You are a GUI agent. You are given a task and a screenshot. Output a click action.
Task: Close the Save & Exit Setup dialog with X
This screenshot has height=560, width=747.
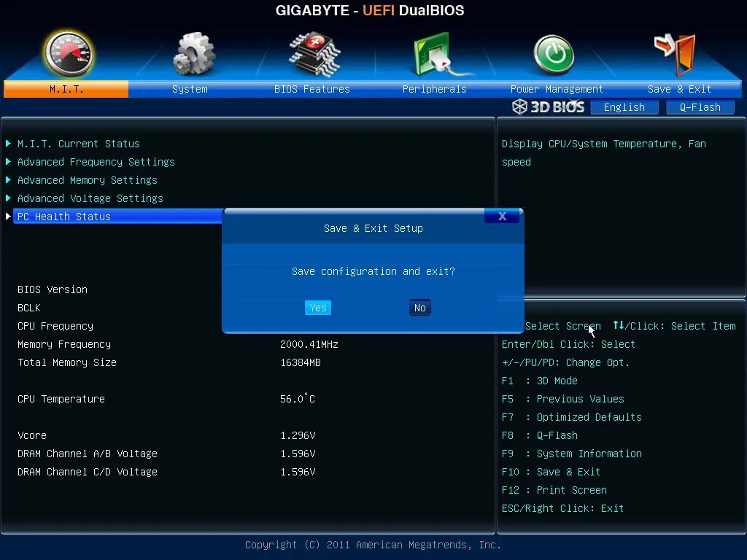tap(502, 216)
